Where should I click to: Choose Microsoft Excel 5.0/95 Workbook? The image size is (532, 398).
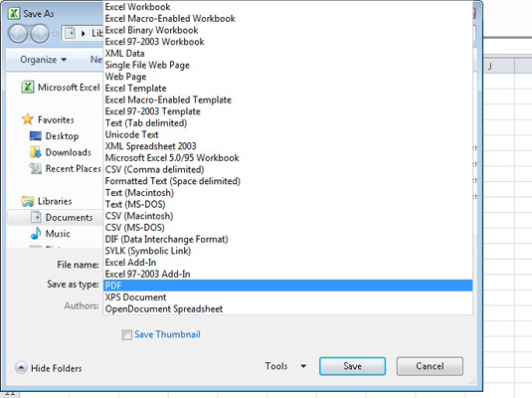click(x=287, y=158)
